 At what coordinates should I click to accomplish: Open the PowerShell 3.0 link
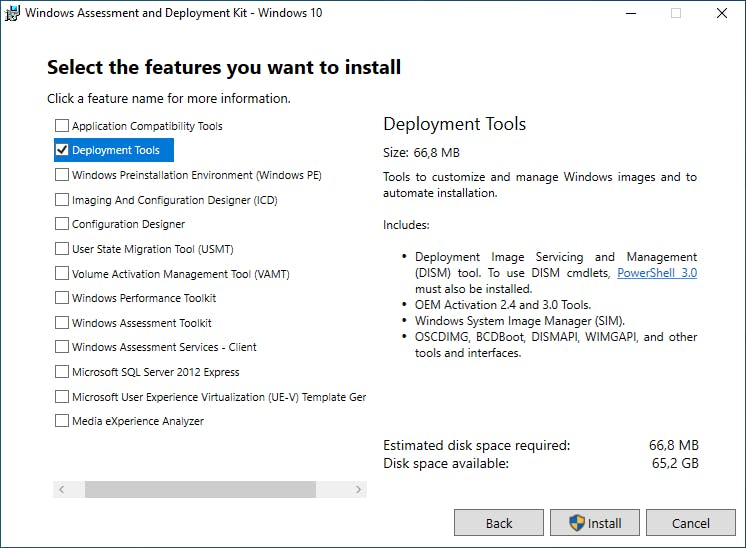coord(657,273)
